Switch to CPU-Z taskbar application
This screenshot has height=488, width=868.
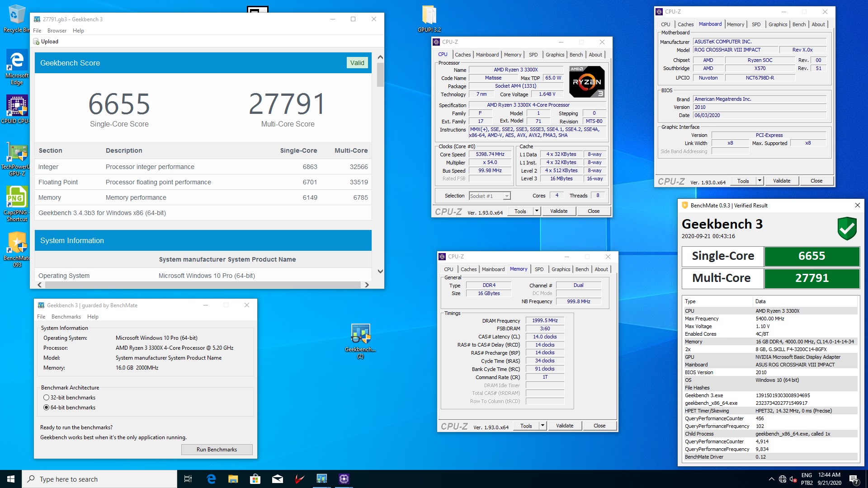344,479
